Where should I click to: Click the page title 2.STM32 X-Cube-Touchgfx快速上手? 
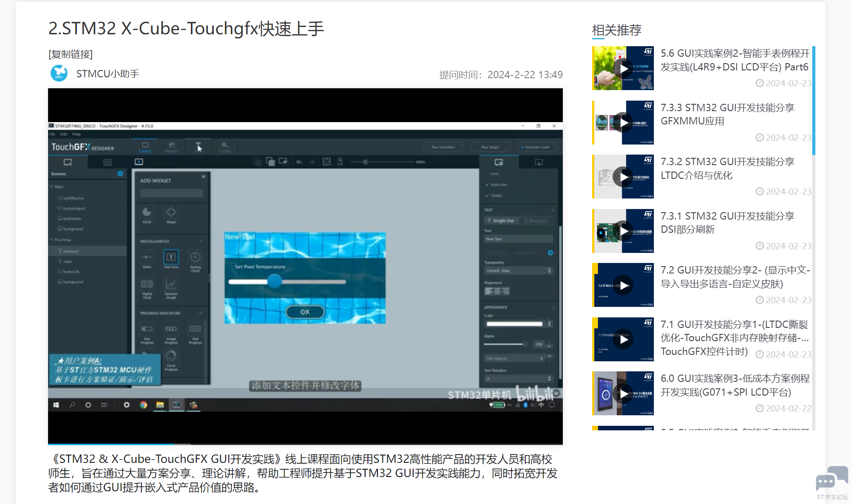tap(186, 28)
